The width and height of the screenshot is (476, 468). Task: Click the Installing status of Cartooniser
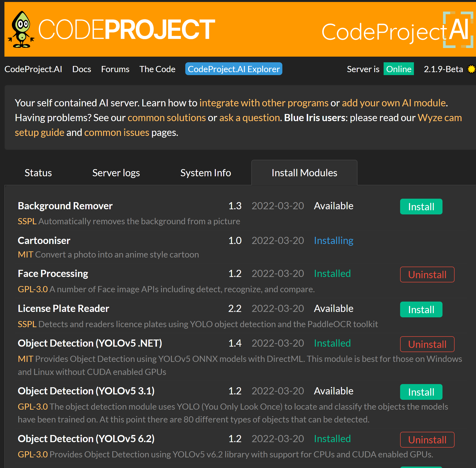tap(334, 241)
